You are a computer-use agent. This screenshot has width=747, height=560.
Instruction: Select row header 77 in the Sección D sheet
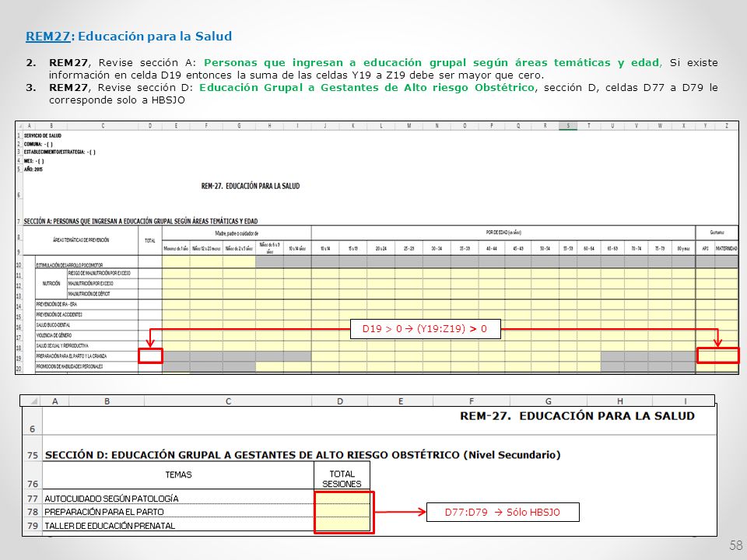click(x=33, y=499)
